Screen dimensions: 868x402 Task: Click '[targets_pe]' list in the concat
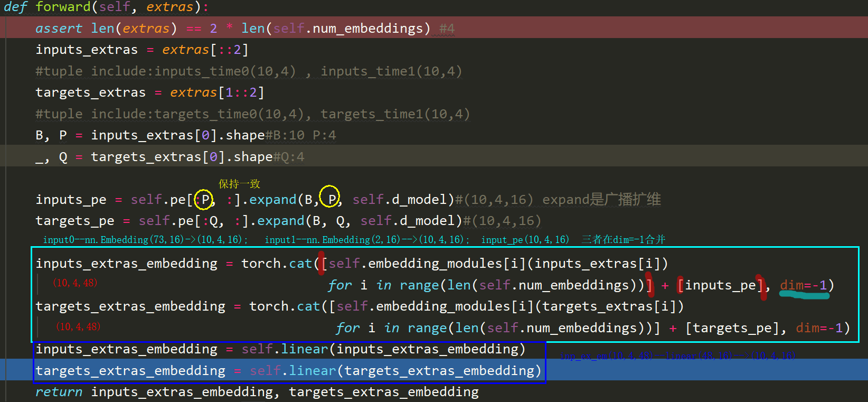tap(732, 328)
